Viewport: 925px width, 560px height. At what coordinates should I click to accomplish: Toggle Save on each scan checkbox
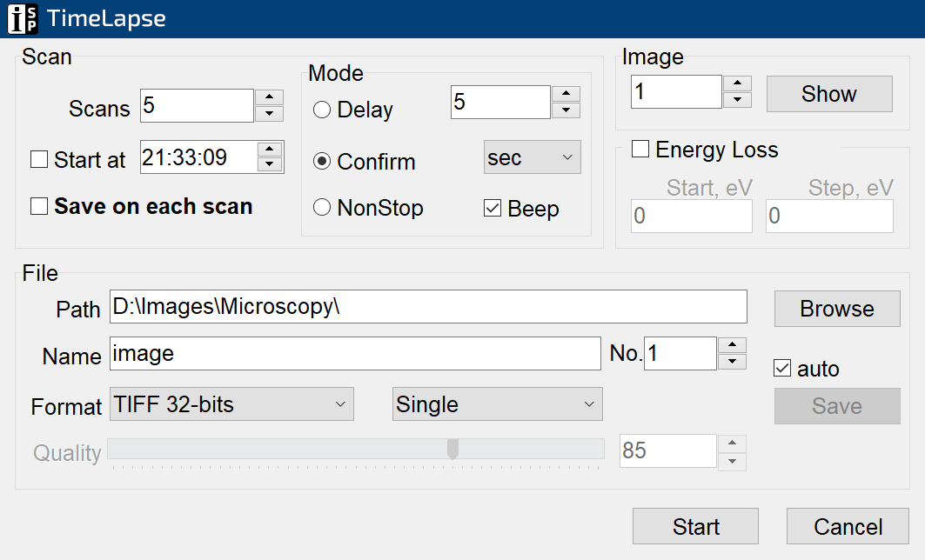click(x=39, y=207)
